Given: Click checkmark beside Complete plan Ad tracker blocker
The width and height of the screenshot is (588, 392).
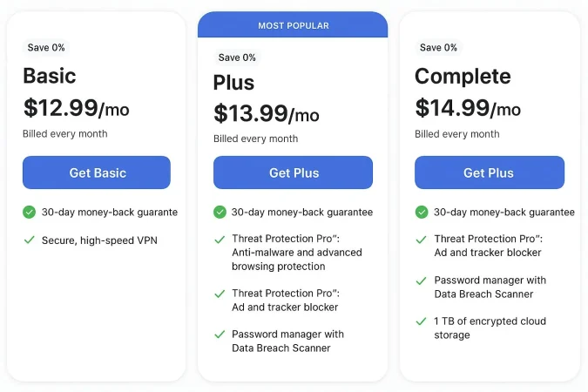Looking at the screenshot, I should coord(422,239).
